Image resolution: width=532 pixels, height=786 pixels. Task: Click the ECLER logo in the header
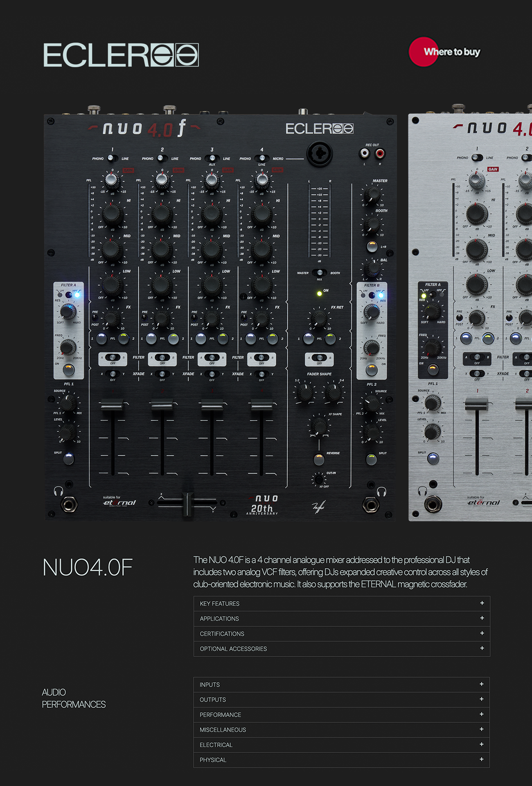(121, 55)
